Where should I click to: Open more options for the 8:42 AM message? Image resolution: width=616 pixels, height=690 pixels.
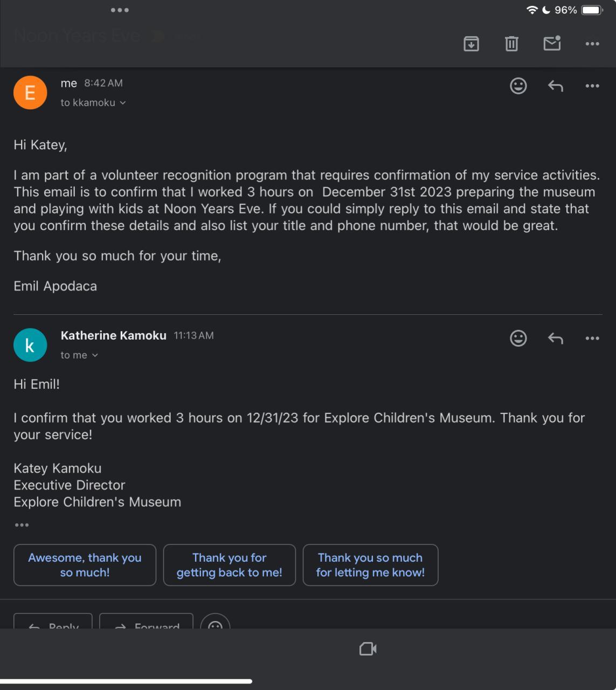pyautogui.click(x=592, y=86)
